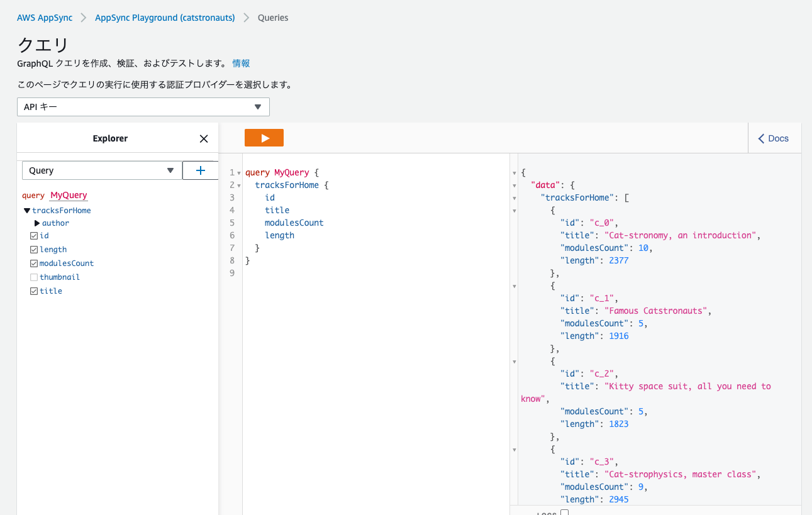Click tracksForHome in the query editor

pyautogui.click(x=287, y=185)
